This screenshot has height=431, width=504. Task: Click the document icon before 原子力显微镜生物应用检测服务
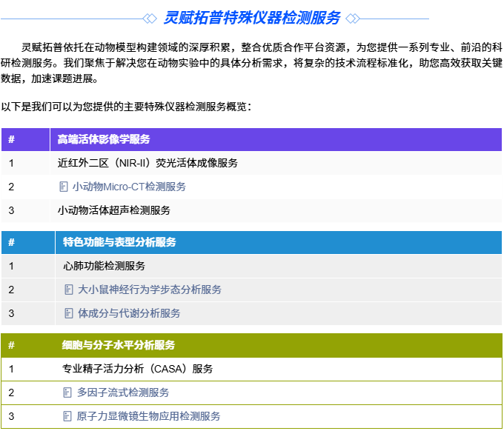tap(67, 416)
